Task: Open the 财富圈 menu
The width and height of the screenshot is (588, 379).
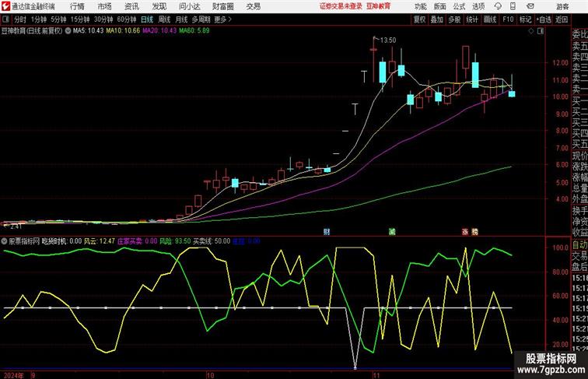Action: (x=223, y=6)
